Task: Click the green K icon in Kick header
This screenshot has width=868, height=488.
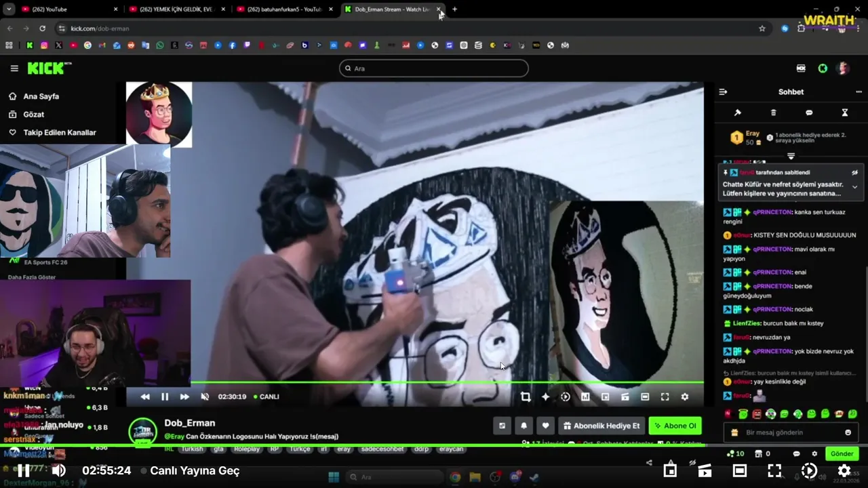Action: click(823, 68)
